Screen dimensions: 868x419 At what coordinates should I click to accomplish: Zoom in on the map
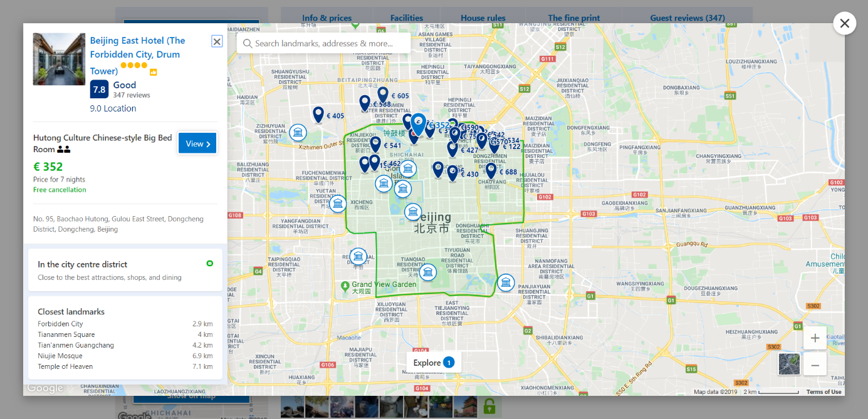(815, 338)
